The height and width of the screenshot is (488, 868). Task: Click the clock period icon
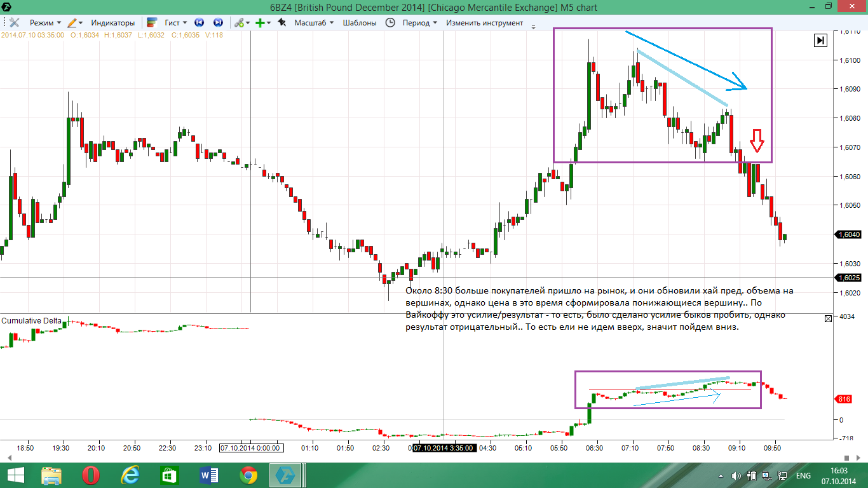[x=390, y=22]
